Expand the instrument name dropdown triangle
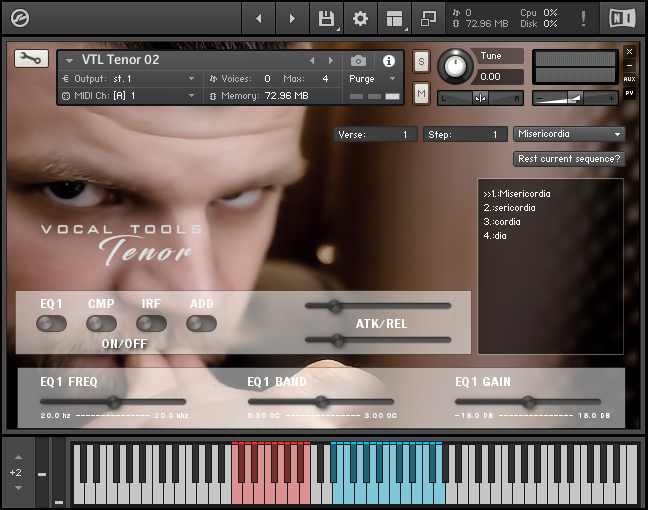The image size is (648, 510). click(x=69, y=61)
